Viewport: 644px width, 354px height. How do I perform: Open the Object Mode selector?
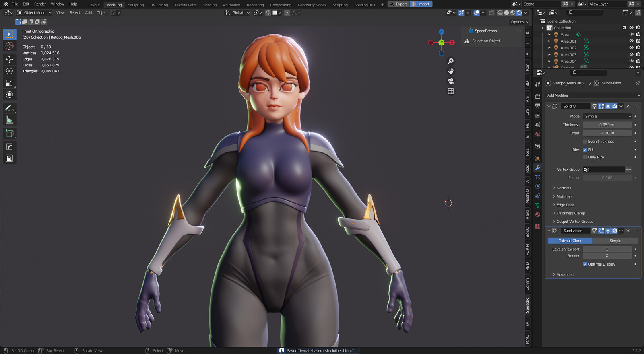pyautogui.click(x=34, y=13)
